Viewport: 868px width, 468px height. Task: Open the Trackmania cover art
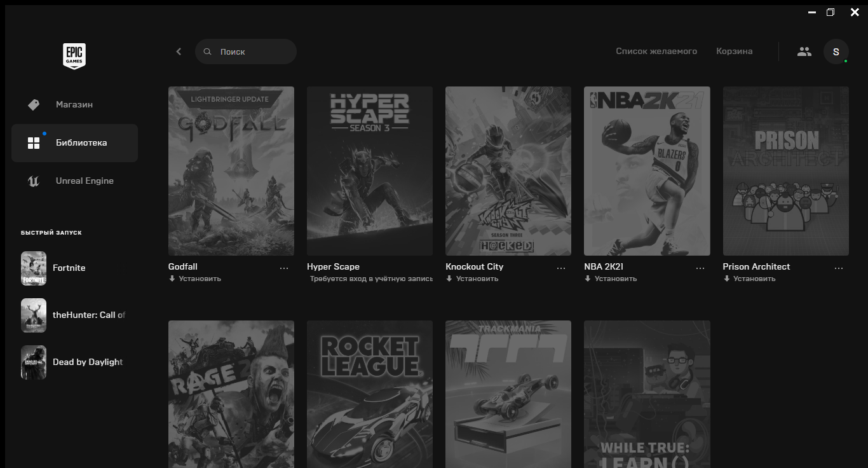coord(508,394)
